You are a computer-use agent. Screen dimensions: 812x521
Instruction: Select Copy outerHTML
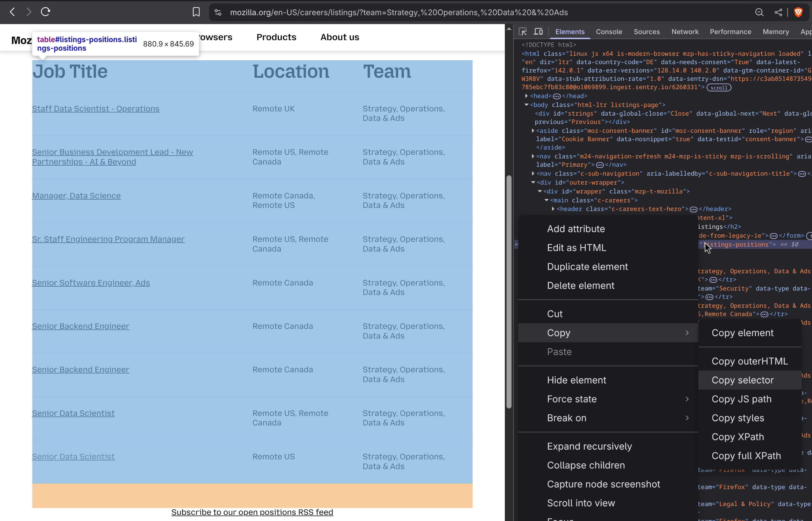750,362
